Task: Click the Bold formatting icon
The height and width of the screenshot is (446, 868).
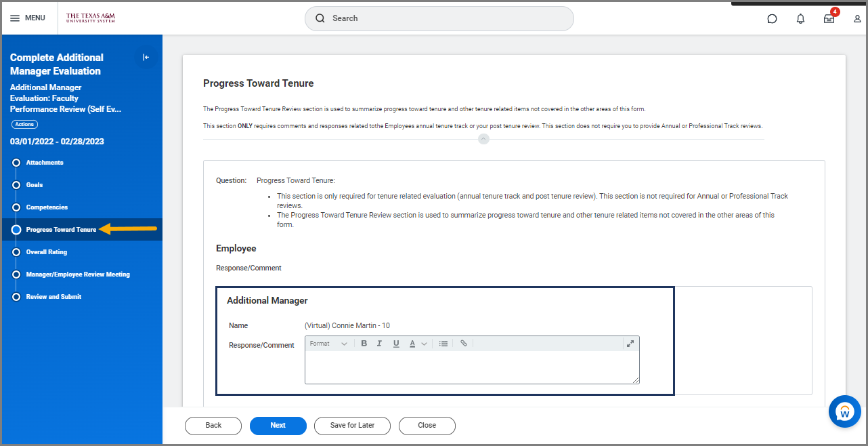Action: click(x=364, y=344)
